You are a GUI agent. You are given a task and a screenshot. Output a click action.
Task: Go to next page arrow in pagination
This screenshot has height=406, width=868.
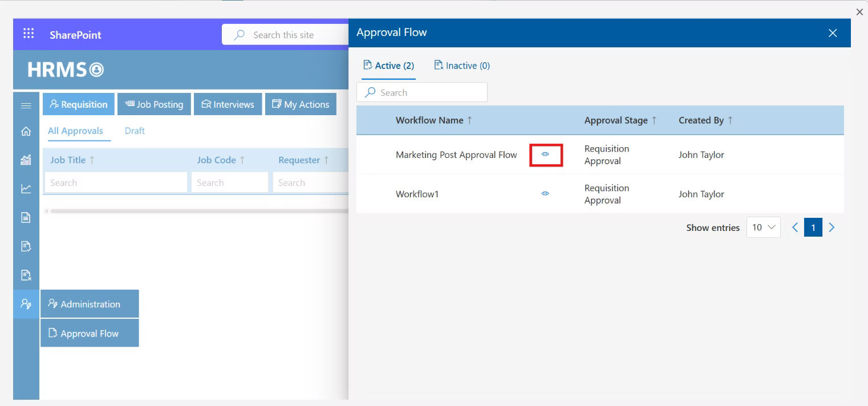coord(832,228)
